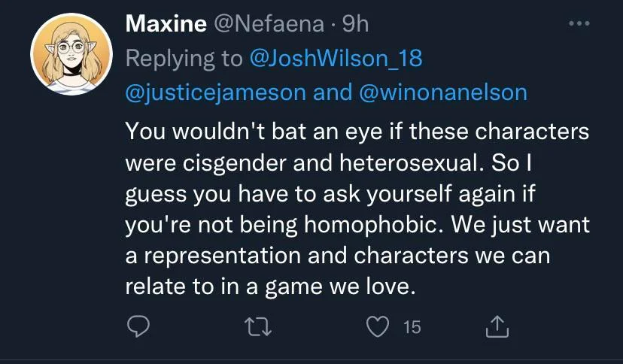623x364 pixels.
Task: Retweet this post using the arrows icon
Action: (x=257, y=327)
